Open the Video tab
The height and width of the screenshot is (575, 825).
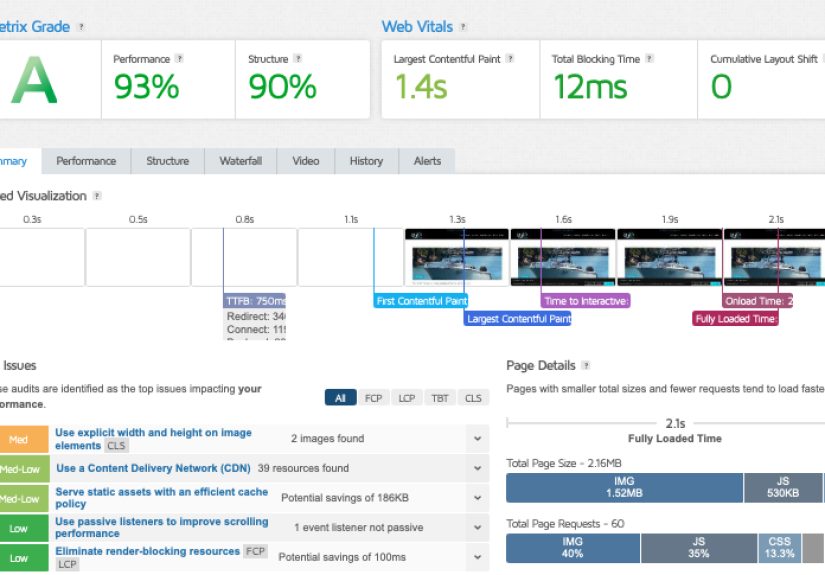click(306, 161)
